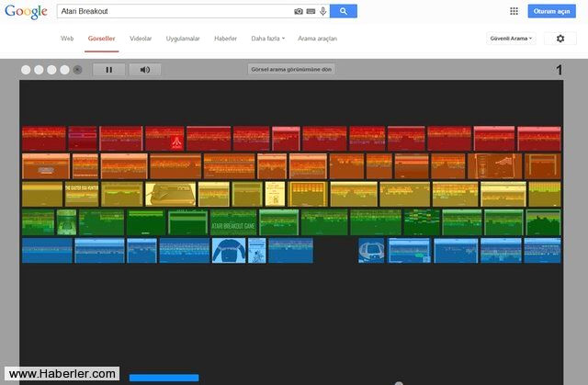Click the blue sweater image brick
Viewport: 588px width, 385px height.
[x=229, y=251]
